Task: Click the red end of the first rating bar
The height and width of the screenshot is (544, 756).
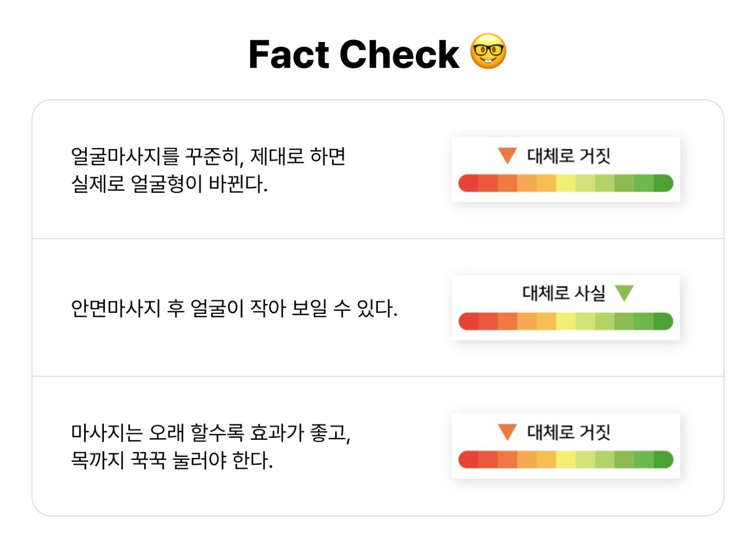Action: 468,183
